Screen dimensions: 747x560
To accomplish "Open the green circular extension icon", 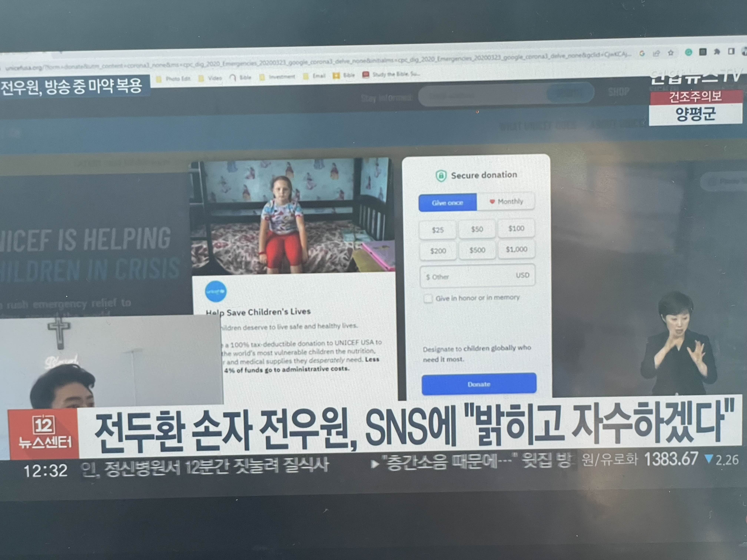I will 688,52.
